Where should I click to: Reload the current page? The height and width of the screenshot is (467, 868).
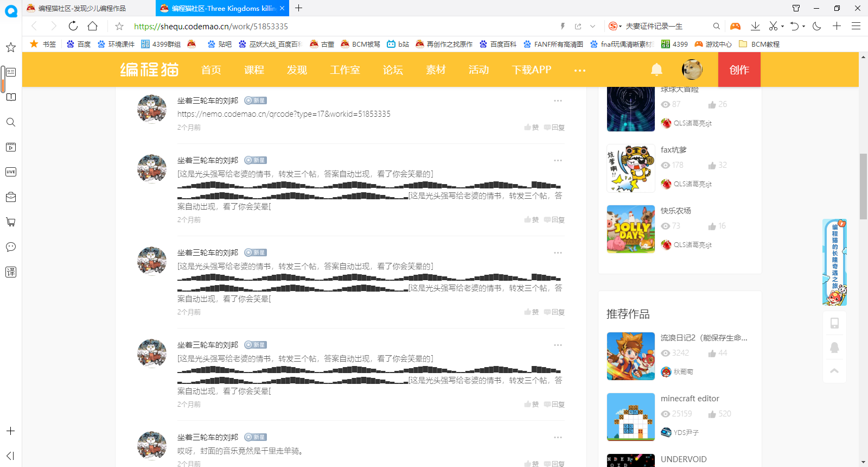tap(73, 26)
